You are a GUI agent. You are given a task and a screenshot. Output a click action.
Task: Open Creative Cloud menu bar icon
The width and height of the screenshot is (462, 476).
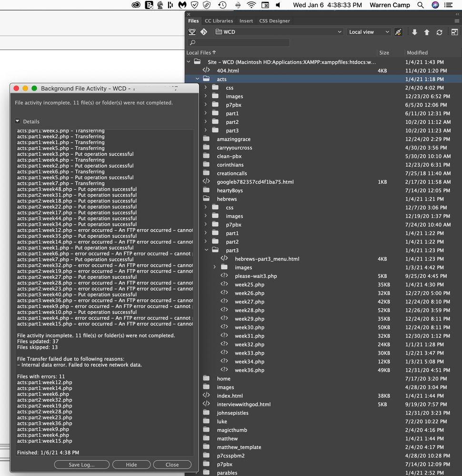(x=136, y=5)
